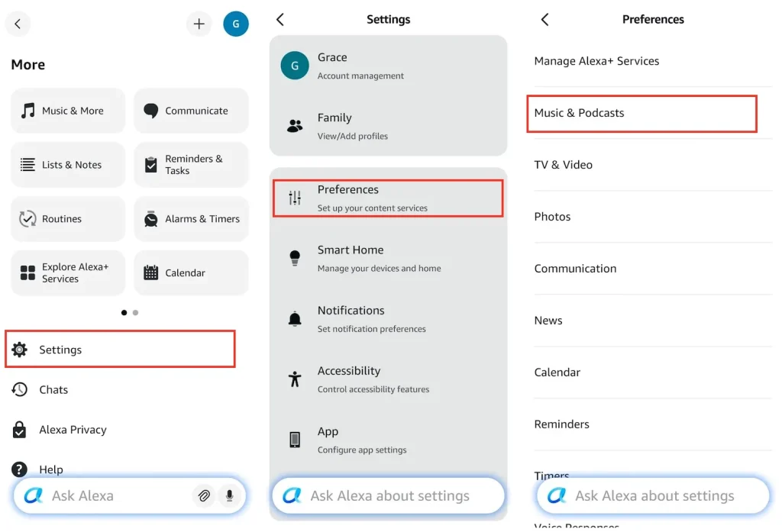Image resolution: width=782 pixels, height=532 pixels.
Task: Open the blue G profile avatar on More screen
Action: coord(236,24)
